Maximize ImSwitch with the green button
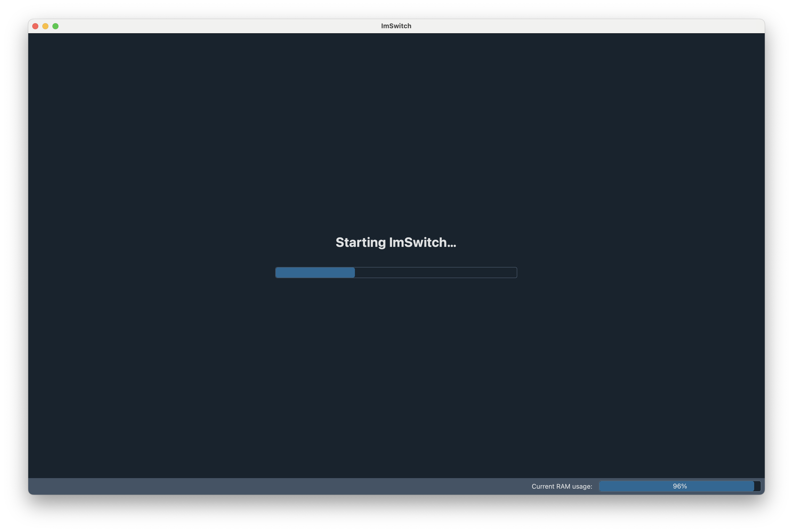Viewport: 793px width, 532px height. [x=56, y=26]
